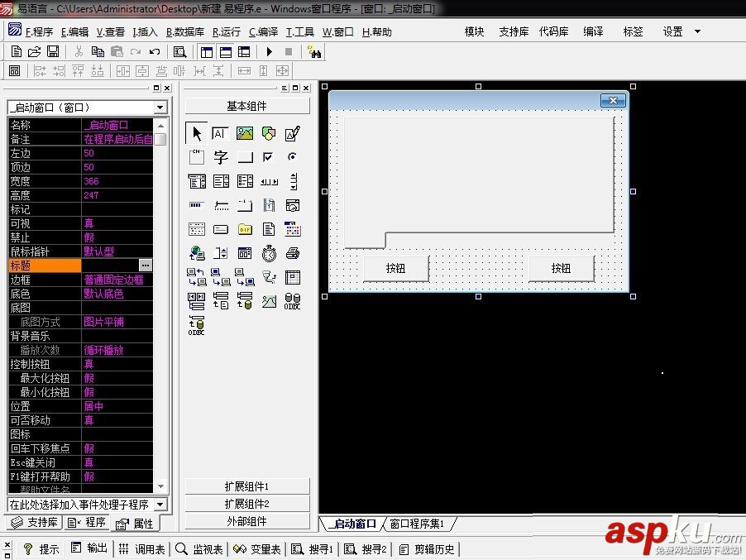Select the arrow pointer tool in components
Screen dimensions: 746x560
pos(197,133)
